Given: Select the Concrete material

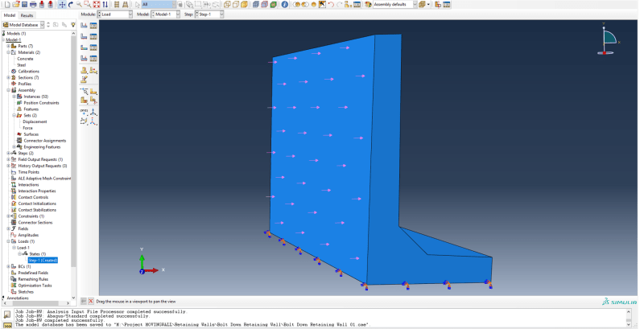Looking at the screenshot, I should (25, 59).
